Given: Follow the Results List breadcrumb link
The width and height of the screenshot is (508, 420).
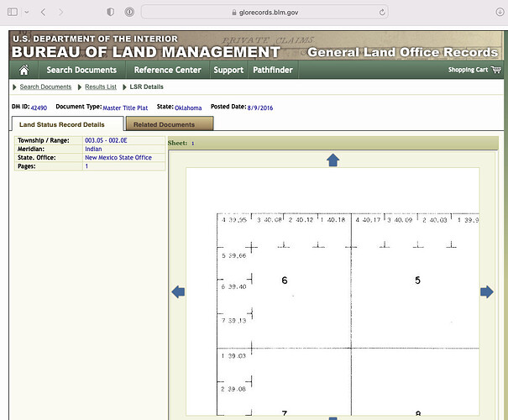Looking at the screenshot, I should (x=101, y=87).
